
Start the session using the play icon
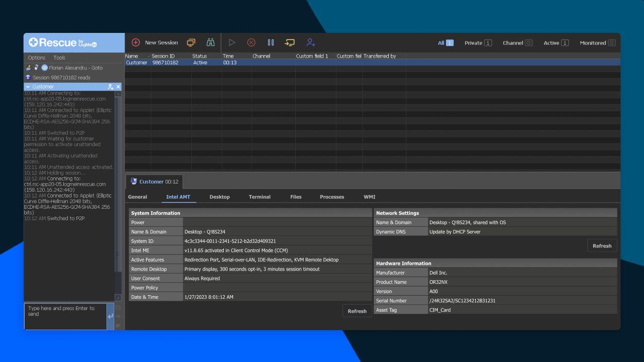pos(231,42)
